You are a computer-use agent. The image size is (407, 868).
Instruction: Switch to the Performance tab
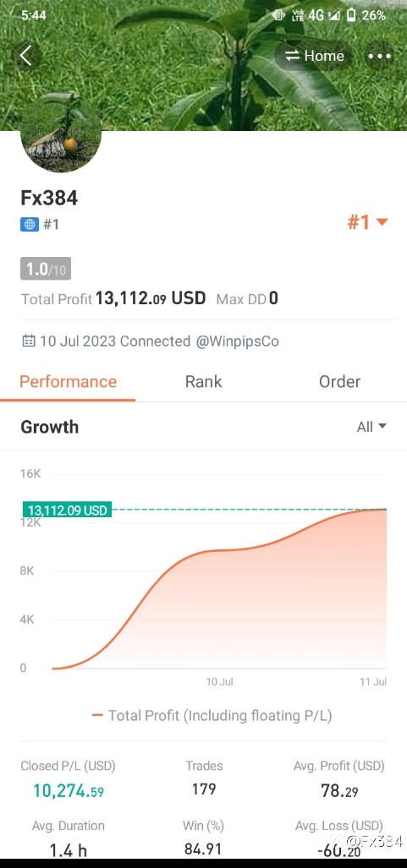(x=68, y=381)
